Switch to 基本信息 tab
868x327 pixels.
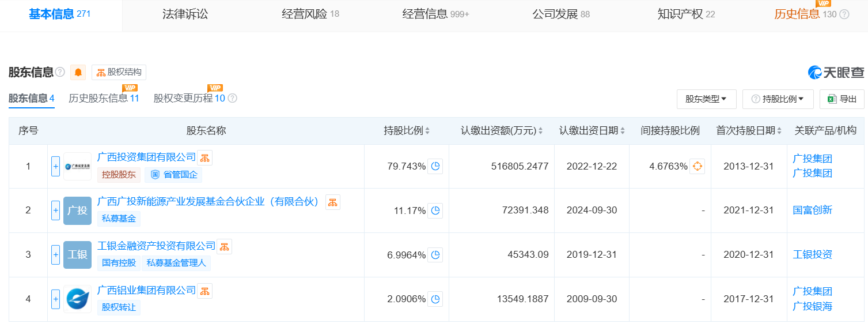[60, 14]
